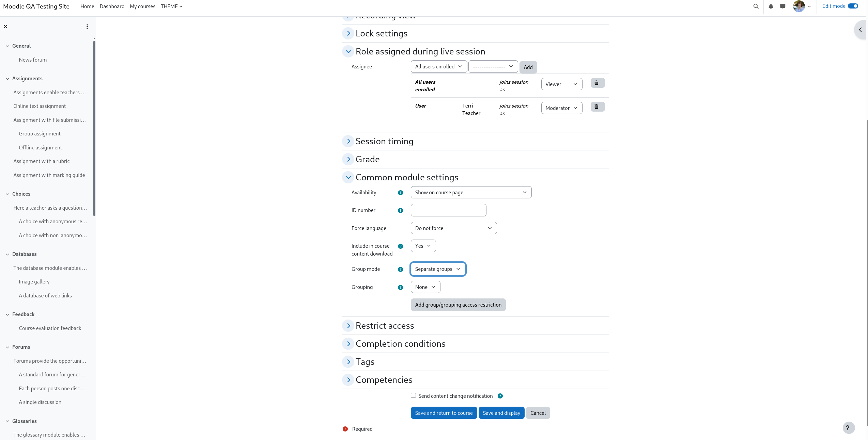868x440 pixels.
Task: Collapse Role assigned during live session
Action: (348, 51)
